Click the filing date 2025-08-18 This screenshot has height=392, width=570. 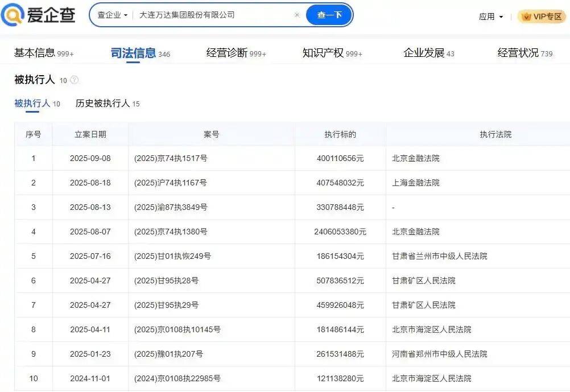point(90,183)
